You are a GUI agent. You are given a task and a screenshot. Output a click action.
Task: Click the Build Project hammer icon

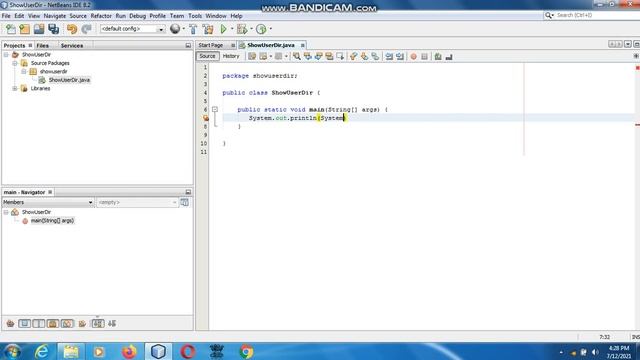click(x=193, y=29)
